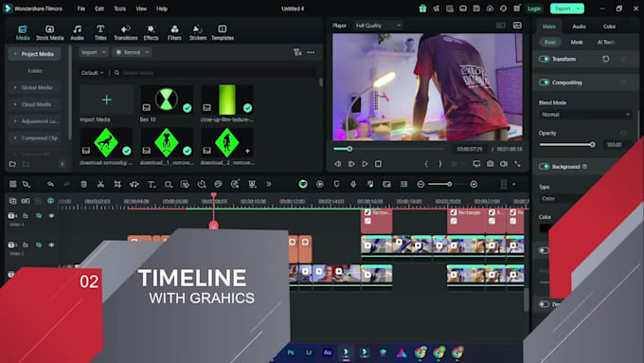Toggle the Compositing switch
Image resolution: width=644 pixels, height=363 pixels.
tap(544, 82)
